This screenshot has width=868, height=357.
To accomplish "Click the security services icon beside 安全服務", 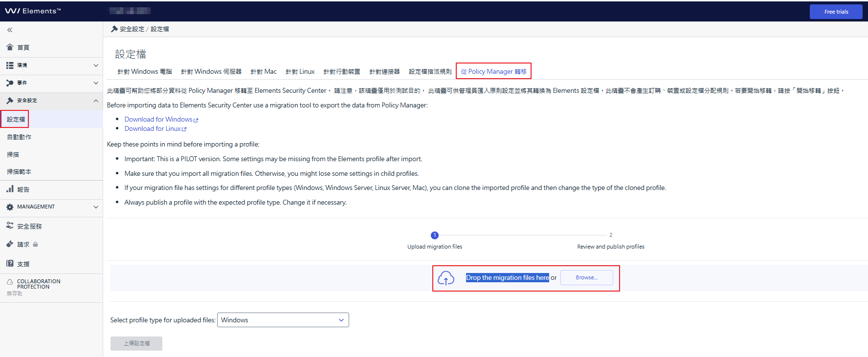I will [x=10, y=226].
